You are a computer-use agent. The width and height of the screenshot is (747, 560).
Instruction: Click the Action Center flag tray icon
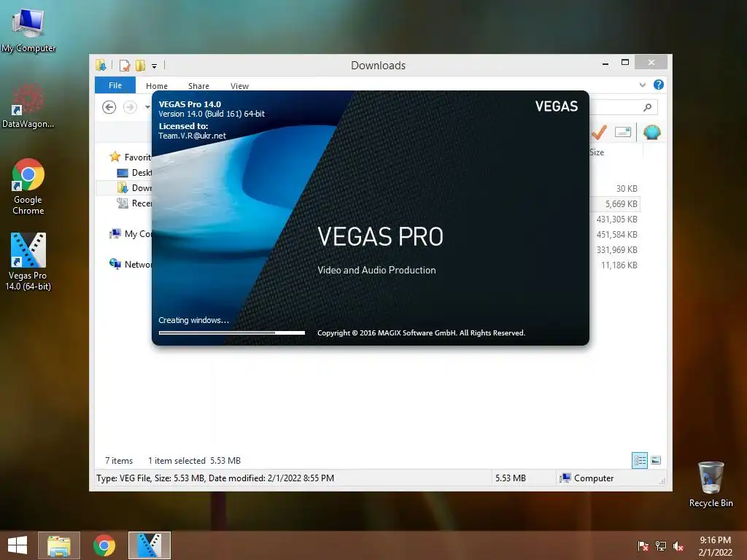(643, 545)
